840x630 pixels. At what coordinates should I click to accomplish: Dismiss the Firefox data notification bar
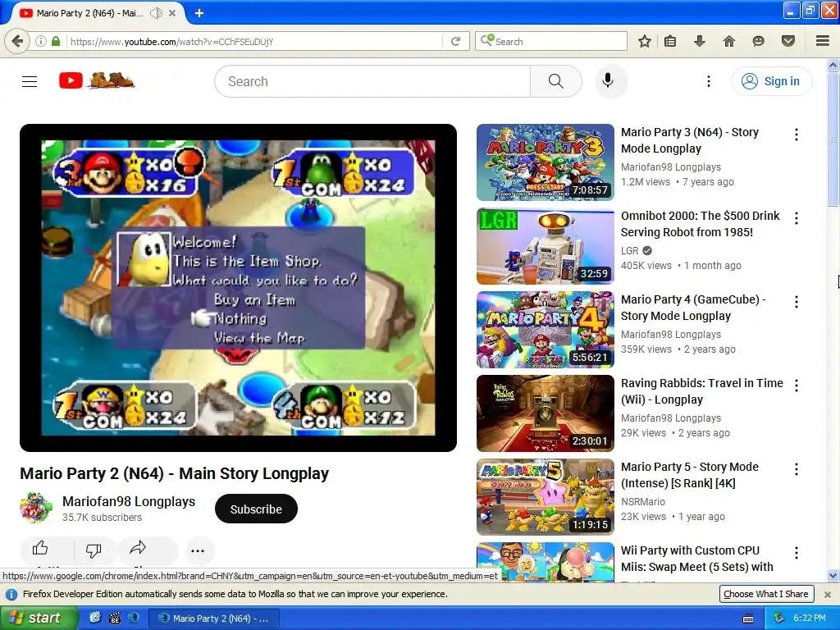pyautogui.click(x=827, y=594)
